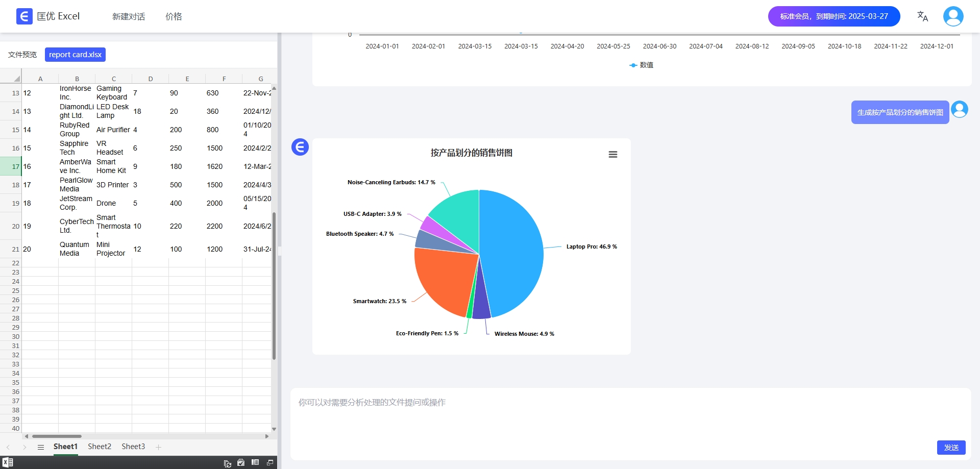This screenshot has height=469, width=980.
Task: Click the assistant avatar icon beside the pie chart
Action: (300, 147)
